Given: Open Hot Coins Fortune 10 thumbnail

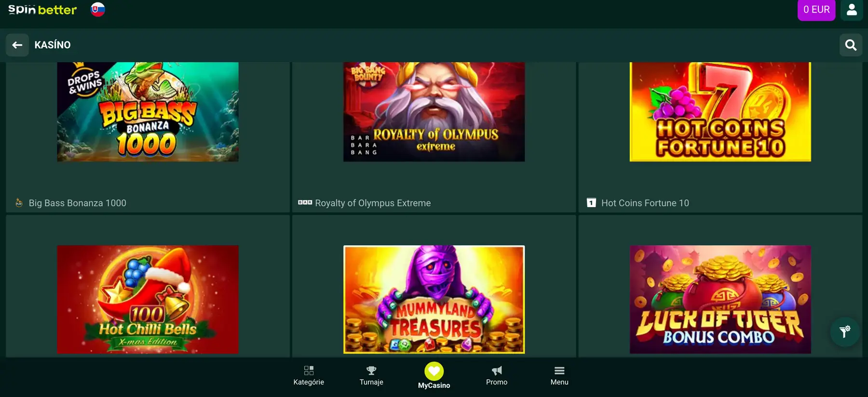Looking at the screenshot, I should click(720, 112).
